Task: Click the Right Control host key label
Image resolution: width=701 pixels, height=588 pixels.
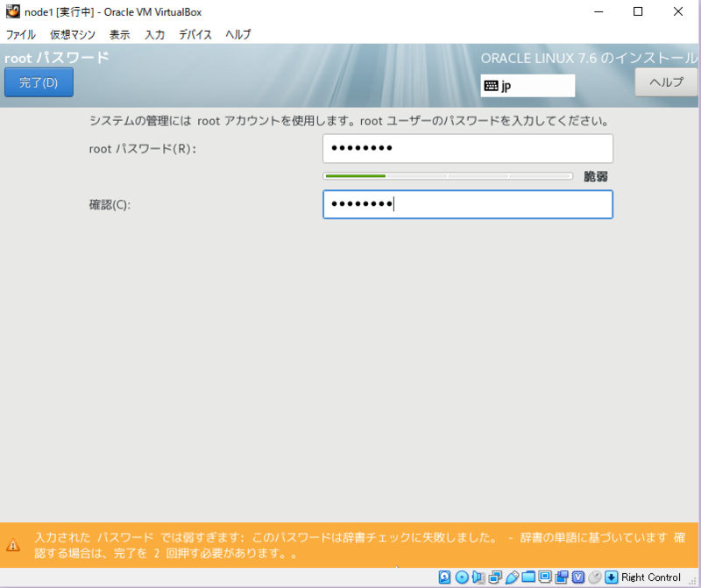Action: tap(651, 577)
